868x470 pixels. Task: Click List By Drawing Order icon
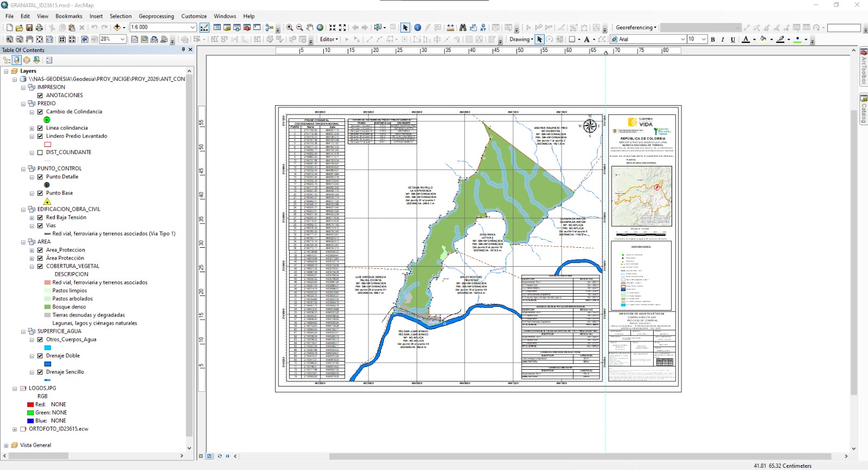pyautogui.click(x=7, y=60)
